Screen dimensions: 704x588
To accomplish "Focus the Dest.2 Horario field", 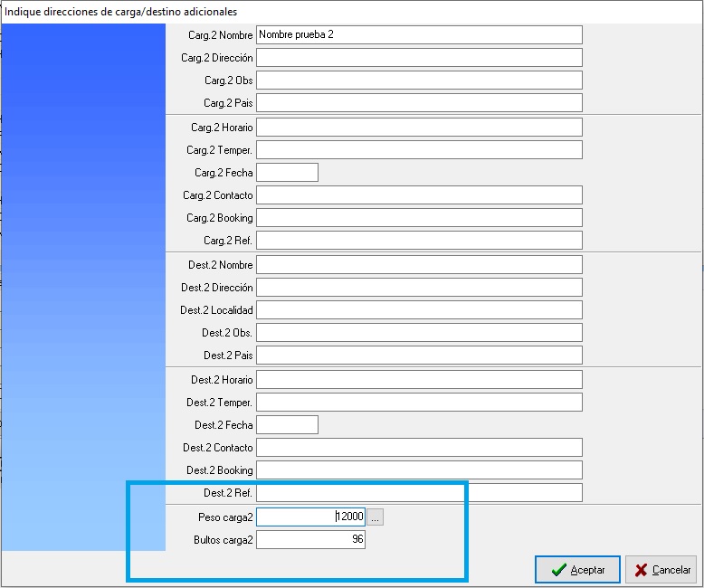I will click(x=419, y=380).
